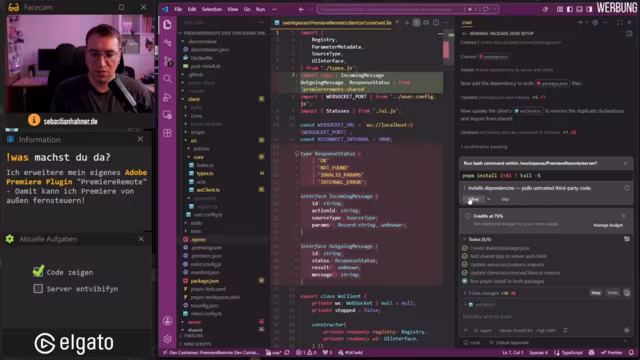
Task: Open the notifications bell in status bar
Action: coord(631,353)
